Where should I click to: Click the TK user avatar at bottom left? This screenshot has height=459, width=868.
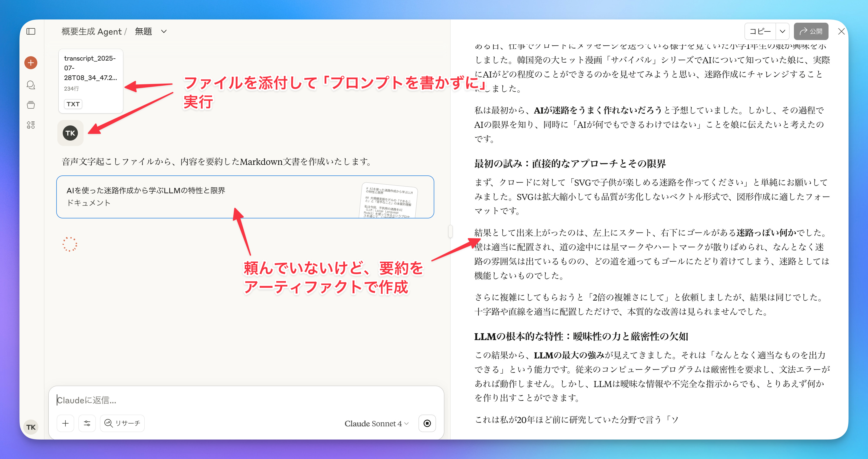tap(31, 427)
